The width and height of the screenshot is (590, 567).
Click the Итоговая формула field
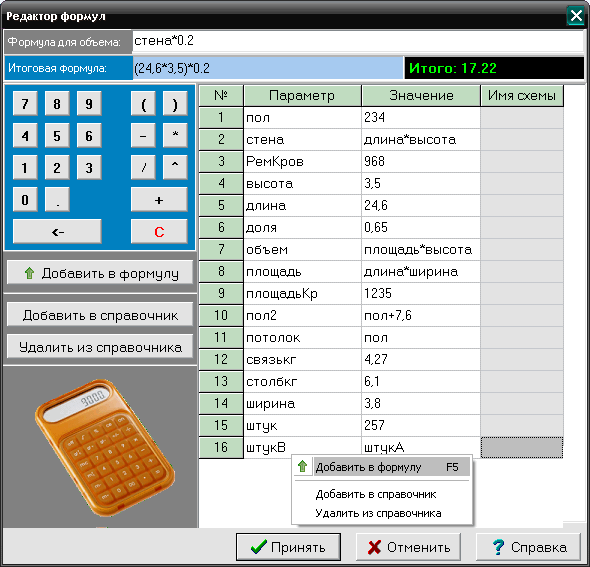point(268,68)
